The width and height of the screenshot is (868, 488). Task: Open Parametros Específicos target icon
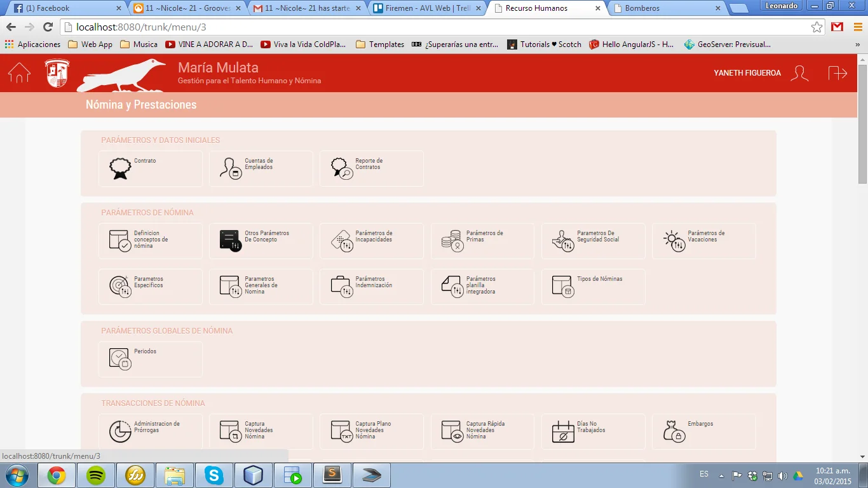coord(120,287)
